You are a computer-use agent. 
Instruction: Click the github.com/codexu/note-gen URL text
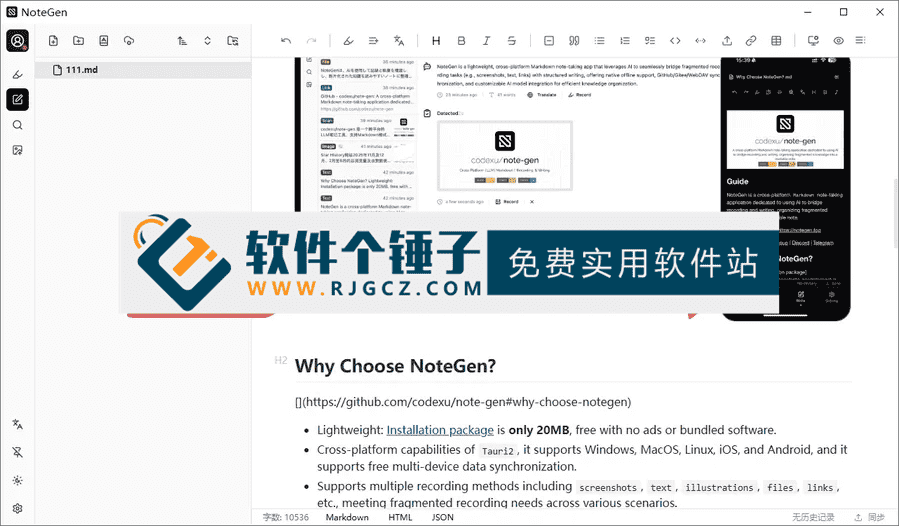(463, 402)
